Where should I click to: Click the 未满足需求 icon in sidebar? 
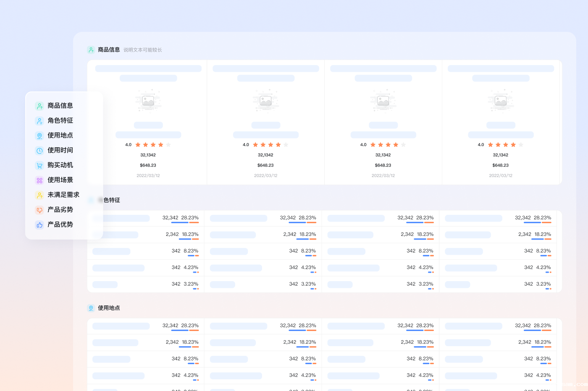(x=39, y=195)
